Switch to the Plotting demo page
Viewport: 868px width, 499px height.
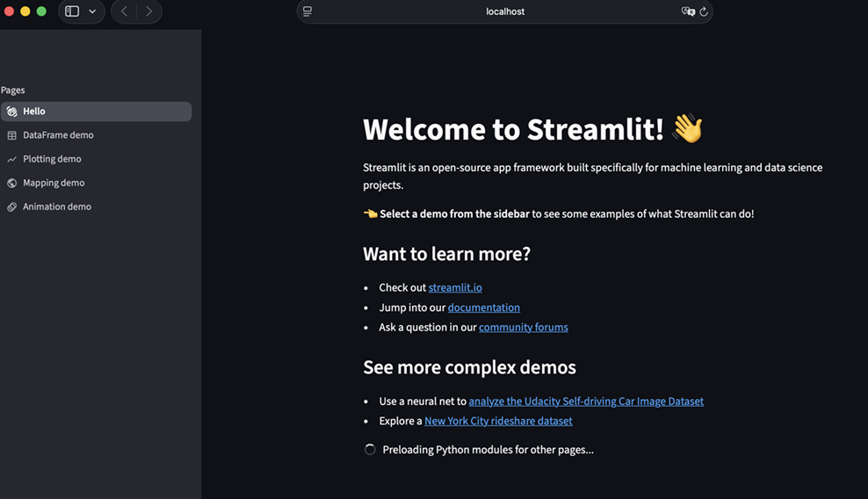tap(52, 159)
